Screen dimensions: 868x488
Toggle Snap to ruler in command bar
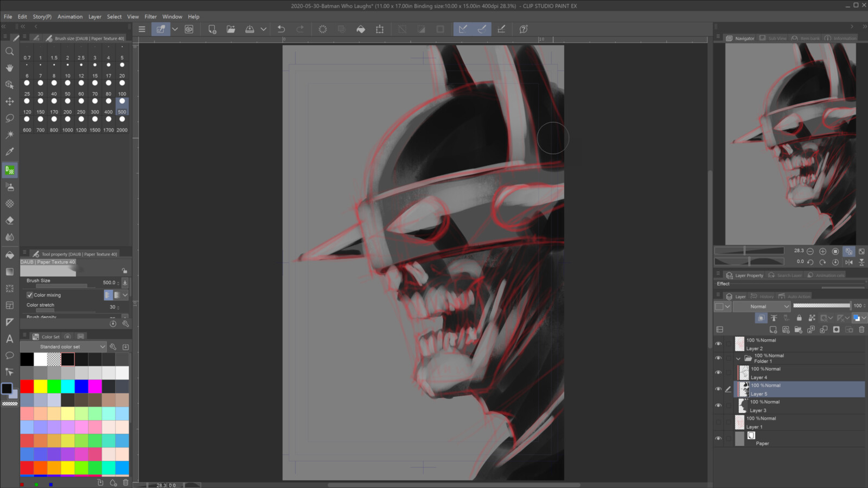(463, 29)
